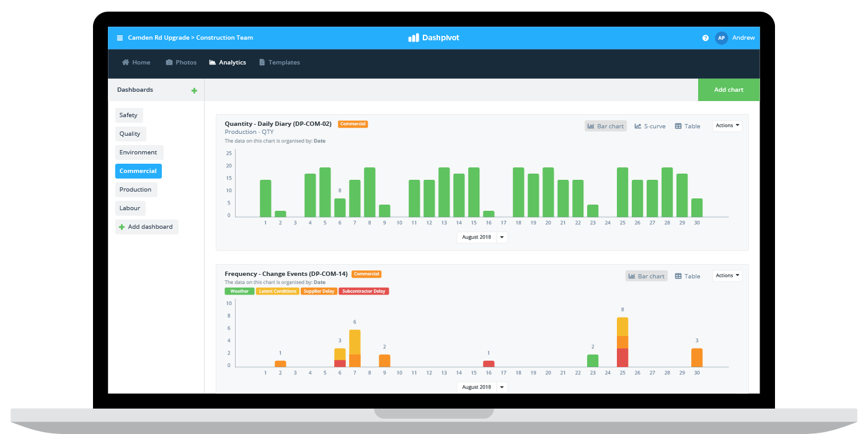Toggle the Subcontractor Delay legend tag
Image resolution: width=868 pixels, height=434 pixels.
pos(364,291)
